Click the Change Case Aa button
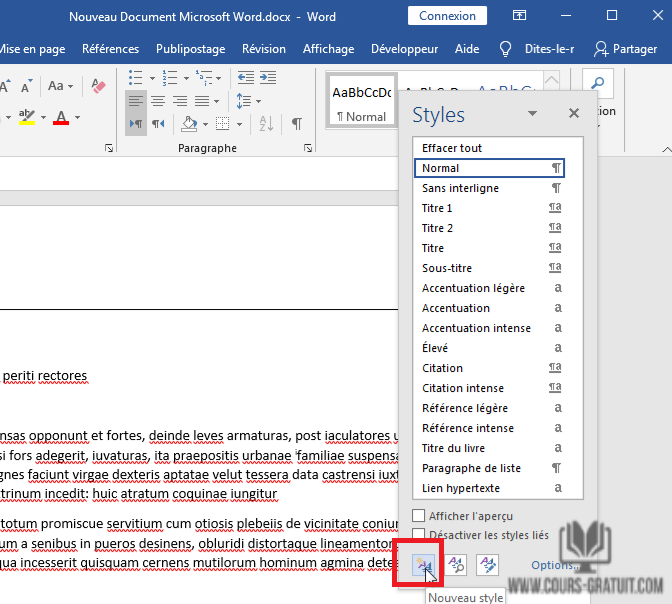Screen dimensions: 672x604 pyautogui.click(x=60, y=86)
